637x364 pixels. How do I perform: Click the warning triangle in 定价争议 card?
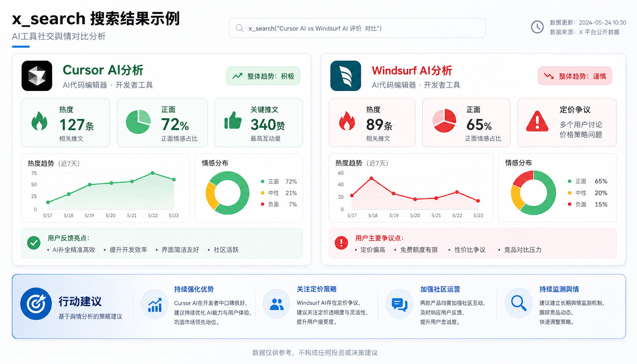(x=537, y=121)
